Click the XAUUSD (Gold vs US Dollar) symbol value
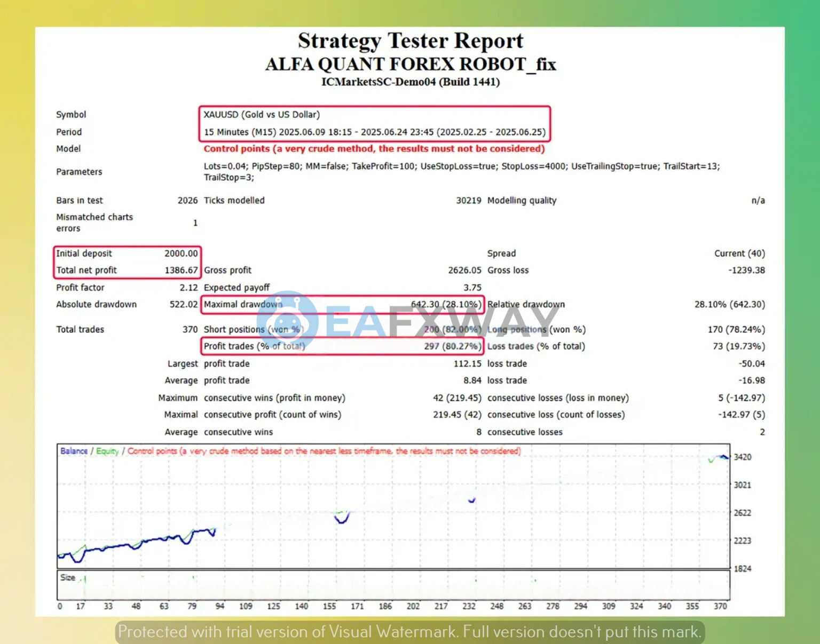 click(262, 115)
